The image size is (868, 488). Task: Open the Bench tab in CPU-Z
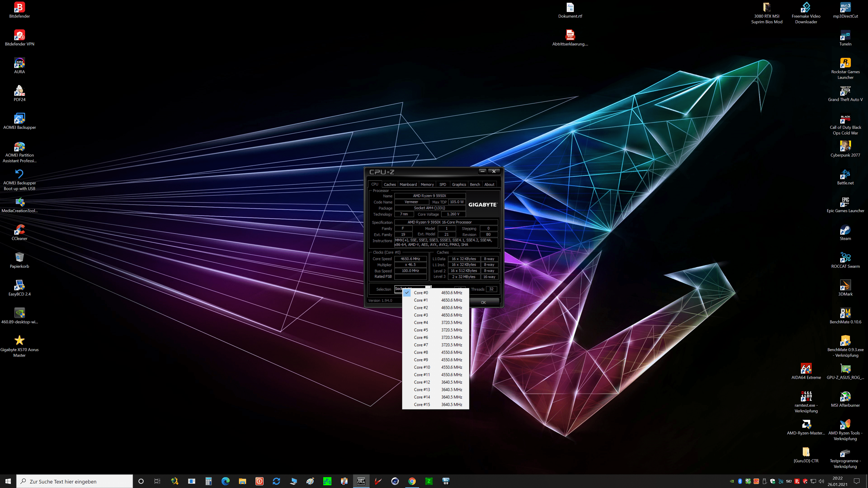[475, 184]
